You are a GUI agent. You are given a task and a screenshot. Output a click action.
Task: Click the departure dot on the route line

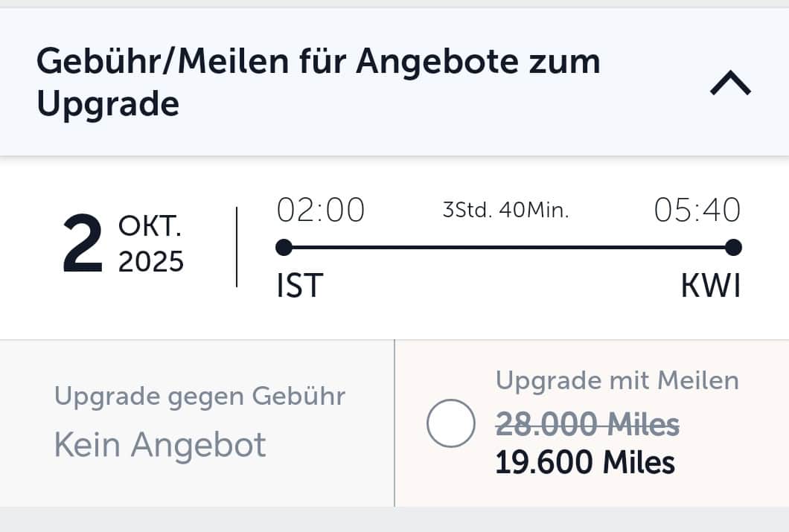[283, 247]
